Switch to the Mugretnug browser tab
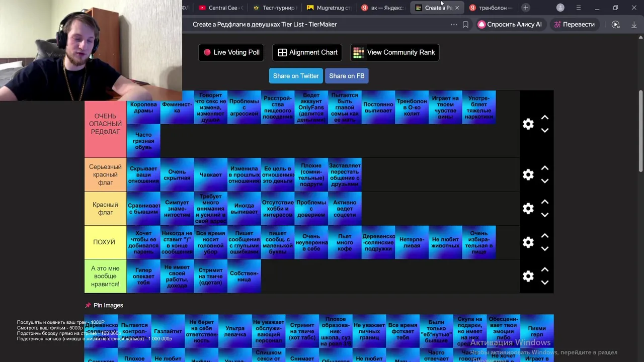644x362 pixels. [x=329, y=8]
